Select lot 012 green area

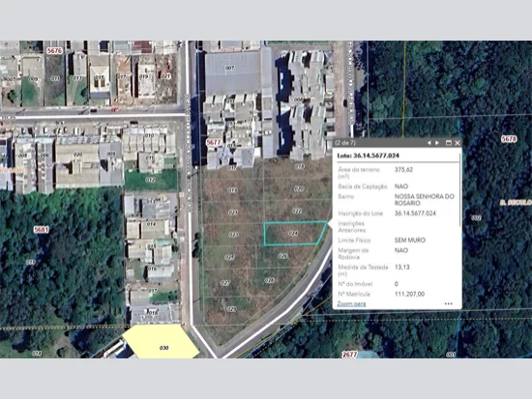click(x=150, y=180)
